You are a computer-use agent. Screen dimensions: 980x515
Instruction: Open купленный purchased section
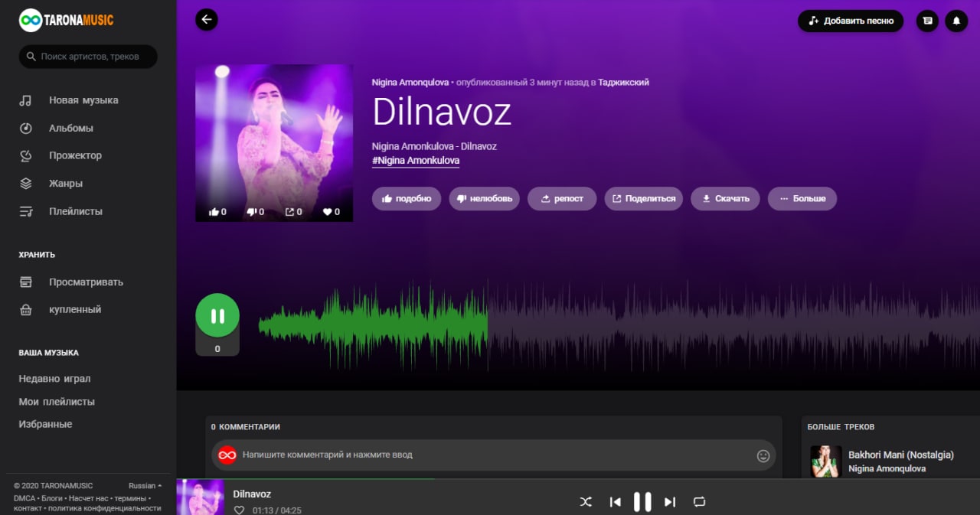click(75, 309)
